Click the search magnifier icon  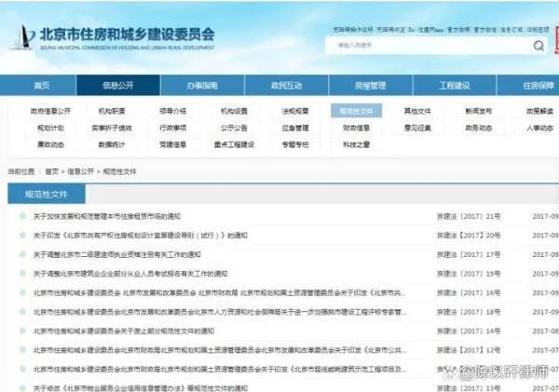click(x=539, y=46)
